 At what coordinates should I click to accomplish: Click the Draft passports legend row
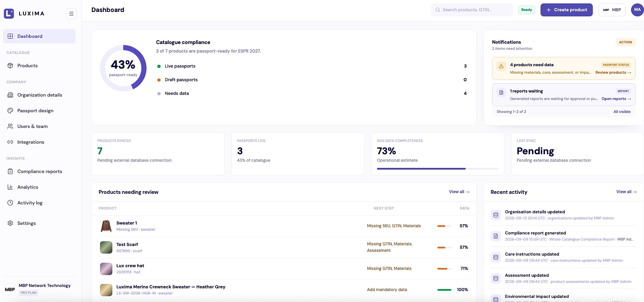click(x=312, y=80)
